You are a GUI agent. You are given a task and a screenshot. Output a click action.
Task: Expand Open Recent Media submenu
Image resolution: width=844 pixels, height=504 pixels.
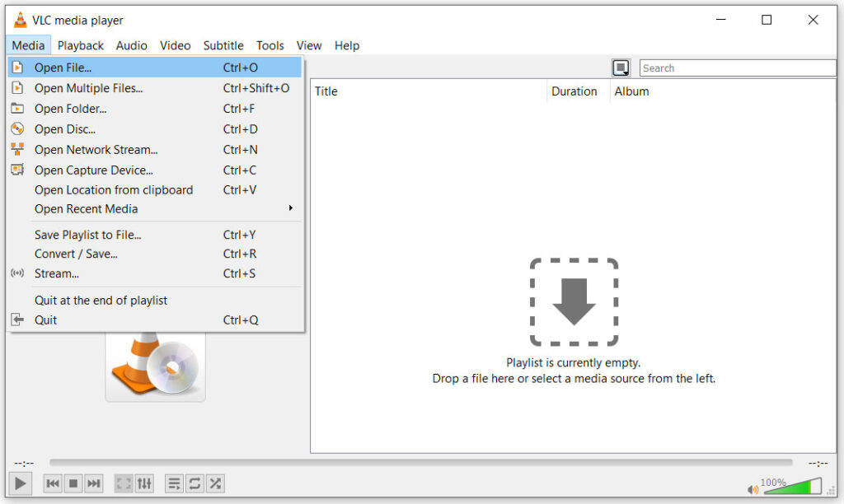tap(155, 208)
